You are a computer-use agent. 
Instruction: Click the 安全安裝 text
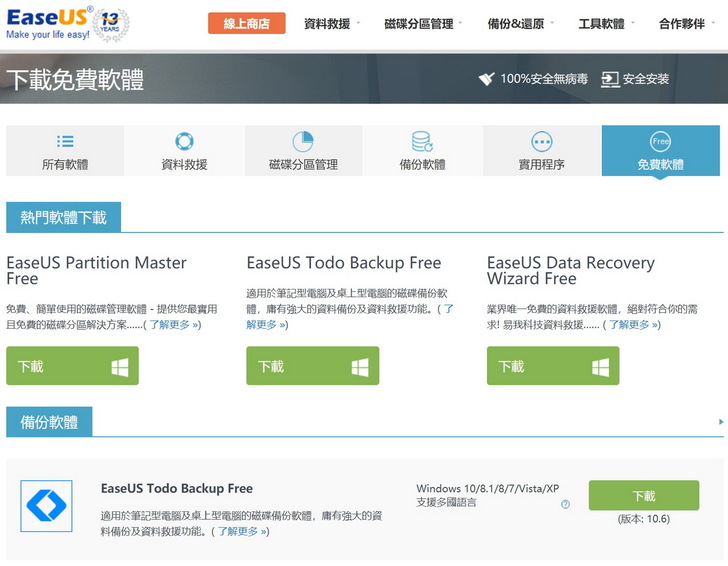(x=646, y=79)
